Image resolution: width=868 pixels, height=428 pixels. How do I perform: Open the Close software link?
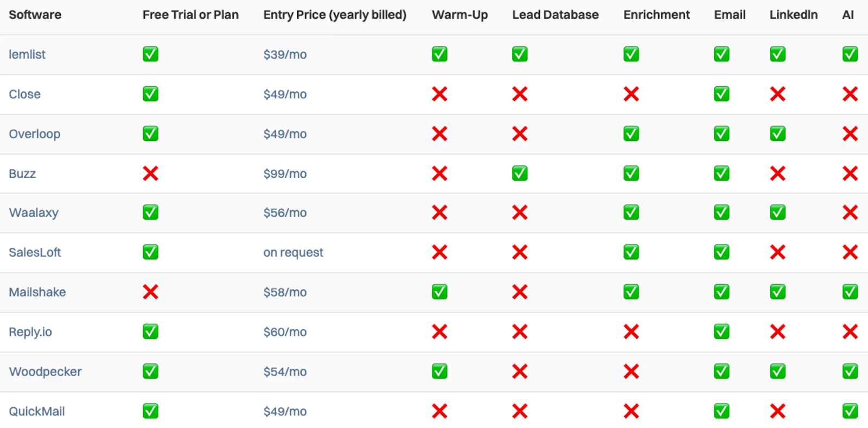(x=24, y=94)
